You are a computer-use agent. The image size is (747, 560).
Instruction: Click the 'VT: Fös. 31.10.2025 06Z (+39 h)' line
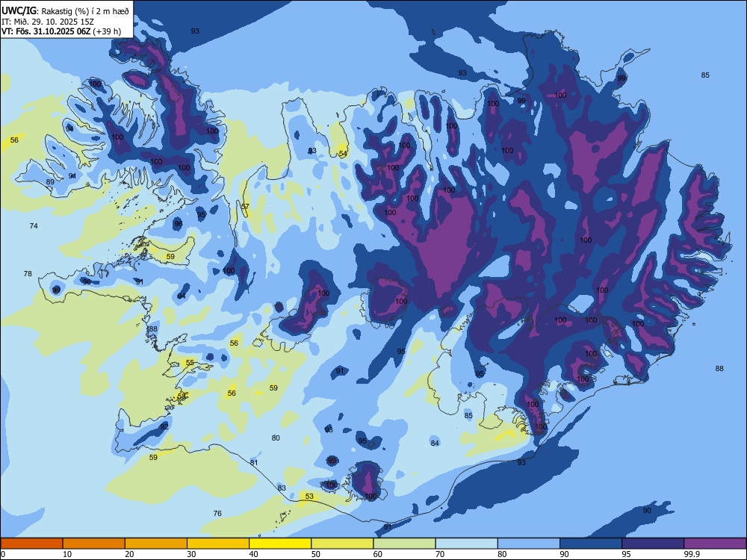click(x=61, y=31)
